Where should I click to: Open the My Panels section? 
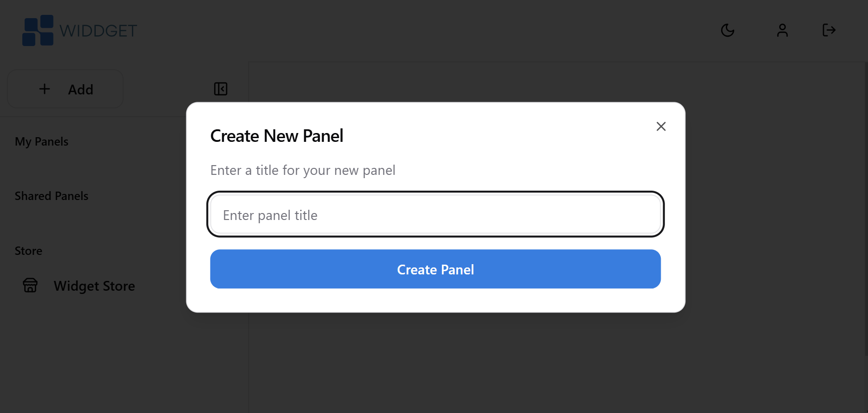click(41, 141)
